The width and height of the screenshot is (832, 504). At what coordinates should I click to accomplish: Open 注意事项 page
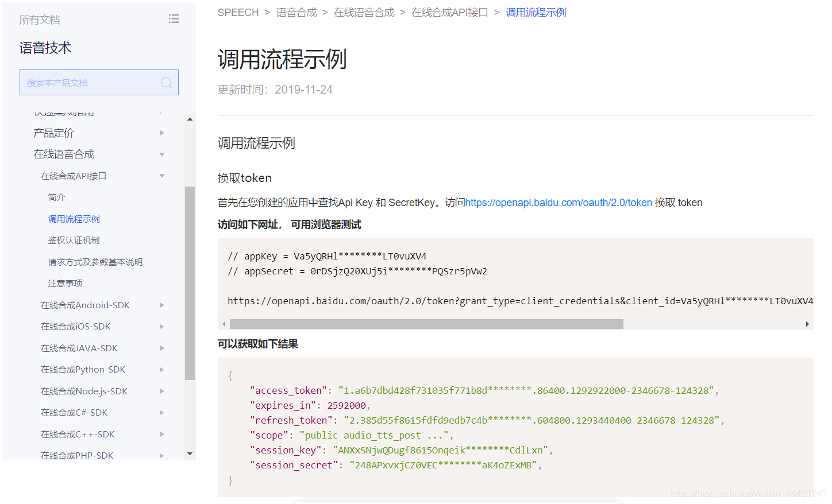tap(65, 284)
